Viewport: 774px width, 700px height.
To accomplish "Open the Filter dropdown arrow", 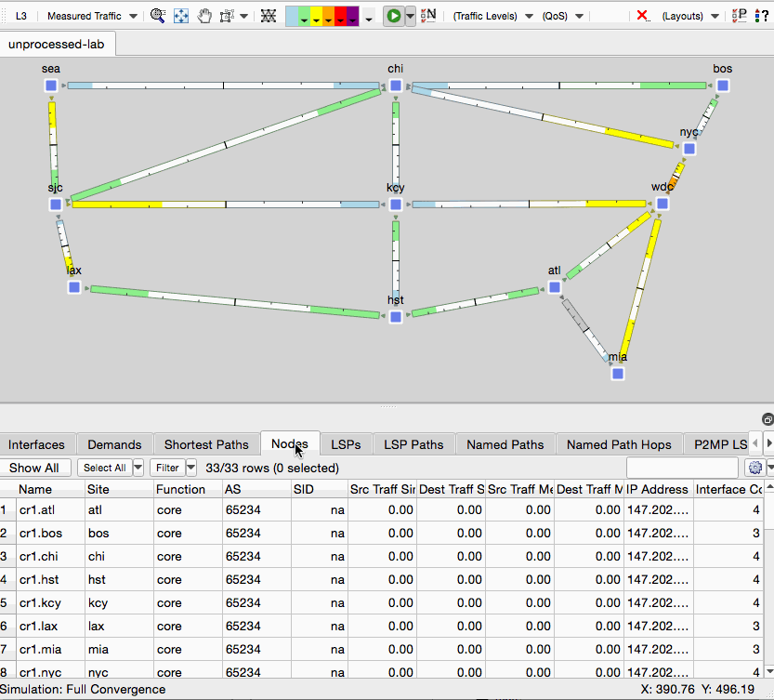I will click(x=191, y=468).
